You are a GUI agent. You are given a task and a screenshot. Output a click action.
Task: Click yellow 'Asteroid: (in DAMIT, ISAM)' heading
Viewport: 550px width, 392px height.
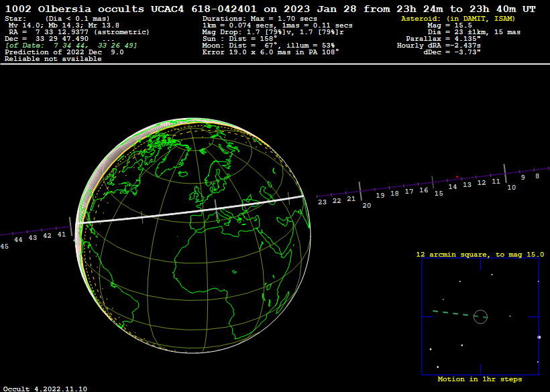coord(458,19)
